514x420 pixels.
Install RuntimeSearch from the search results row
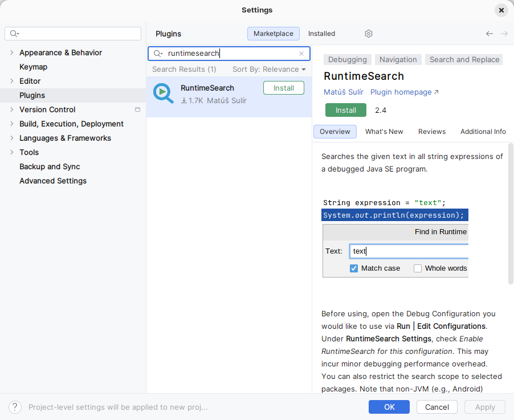(x=284, y=88)
